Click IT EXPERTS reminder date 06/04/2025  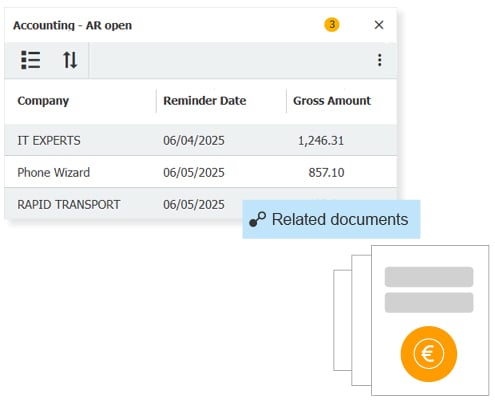pyautogui.click(x=194, y=141)
